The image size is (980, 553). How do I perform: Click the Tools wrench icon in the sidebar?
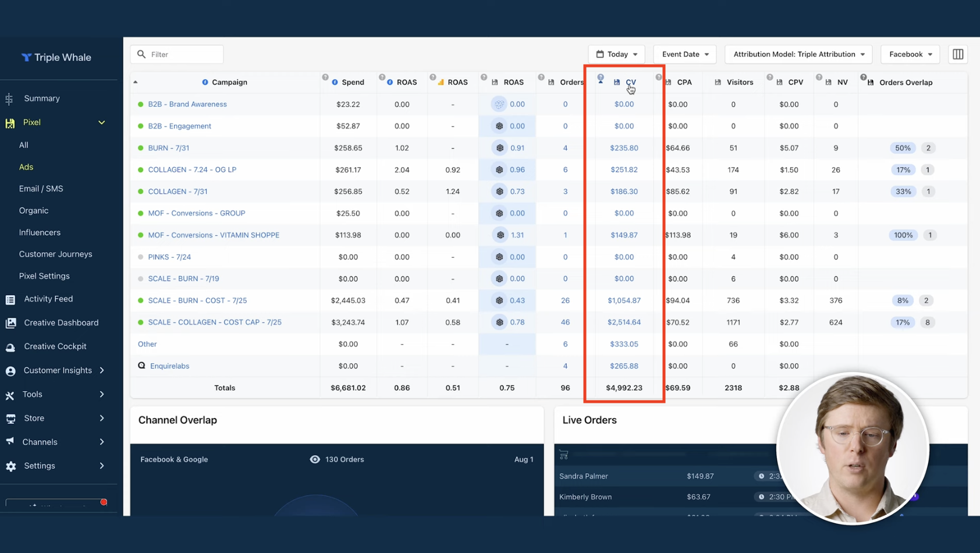(10, 395)
